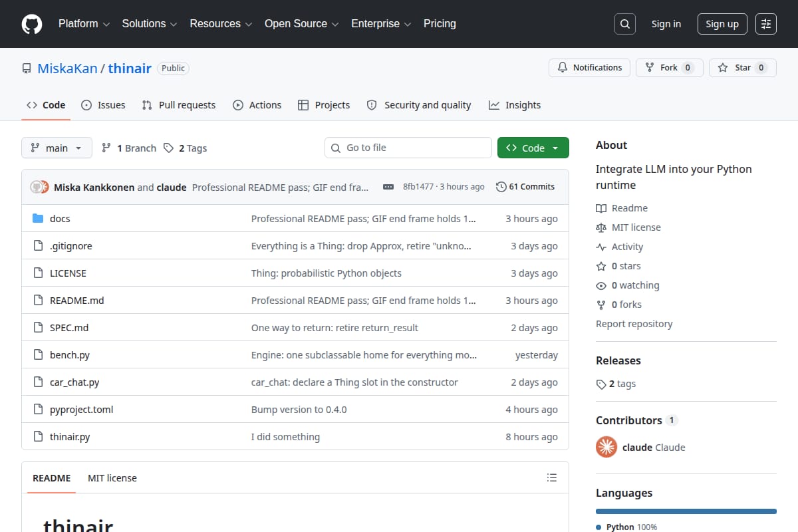Select the MIT license README tab
Viewport: 798px width, 532px height.
click(112, 478)
